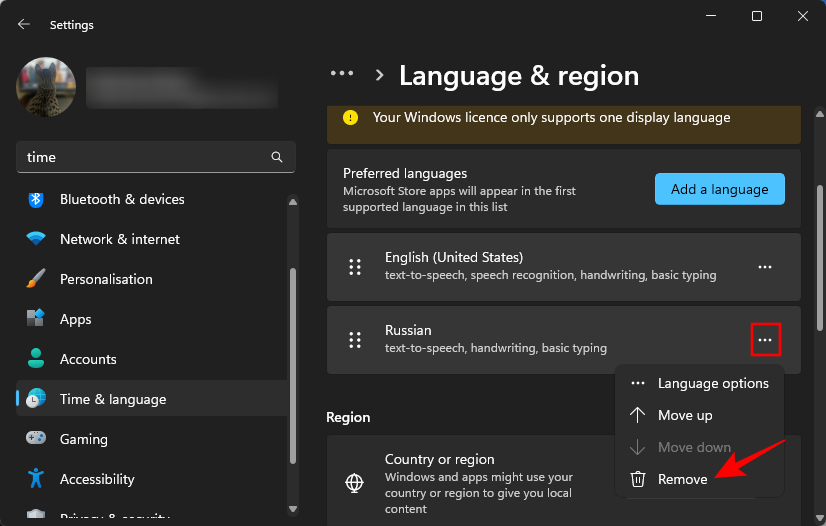826x526 pixels.
Task: Open the breadcrumb ellipsis menu
Action: coord(342,74)
